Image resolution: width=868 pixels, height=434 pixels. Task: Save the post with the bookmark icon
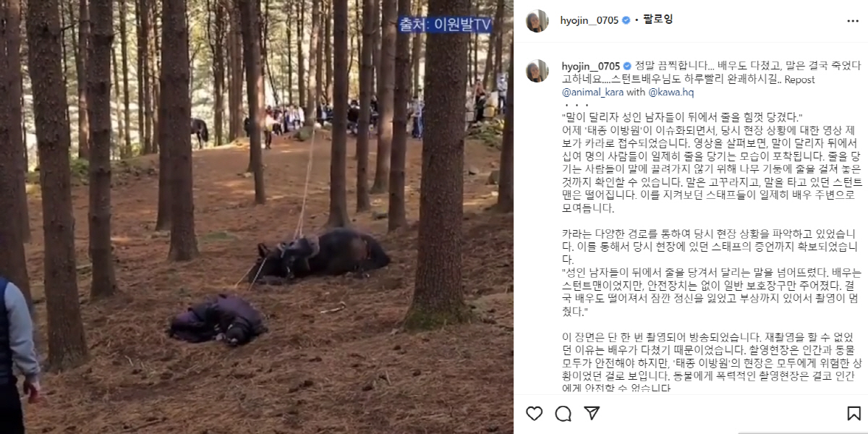coord(854,414)
